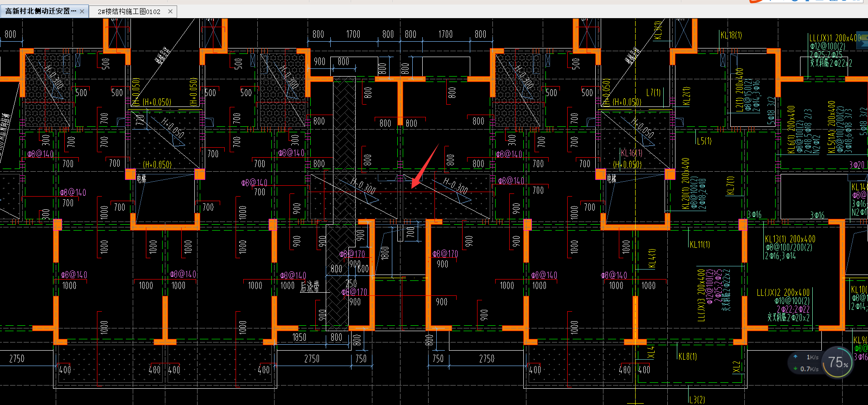The width and height of the screenshot is (868, 405).
Task: Select the left 1700 dimension text
Action: click(x=353, y=34)
